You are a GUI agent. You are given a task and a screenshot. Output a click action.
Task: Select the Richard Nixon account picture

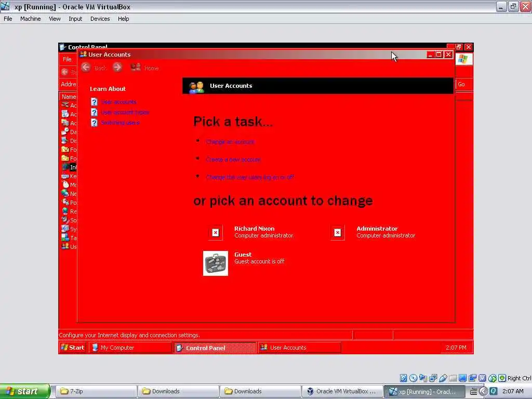click(216, 232)
